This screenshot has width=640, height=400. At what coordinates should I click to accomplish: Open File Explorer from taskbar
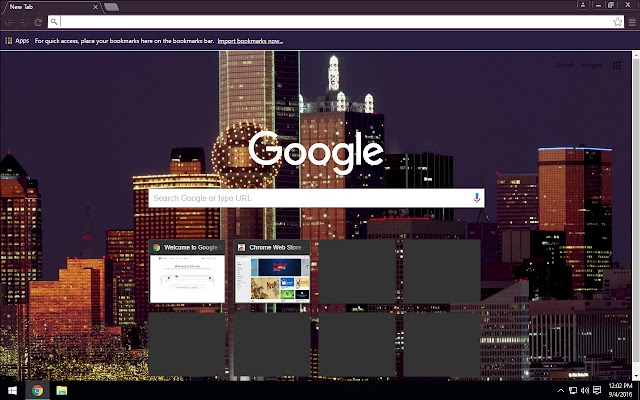click(62, 391)
